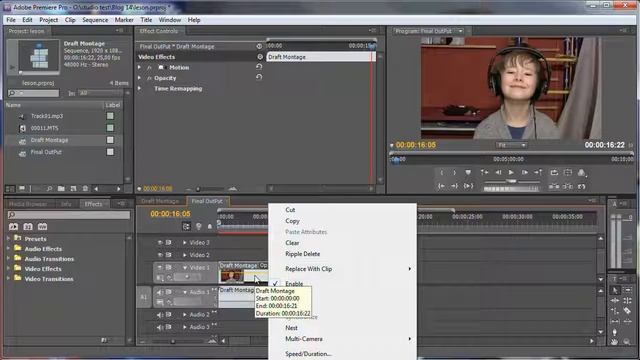Screen dimensions: 640x360
Task: Toggle Video 3 track output eye
Action: pos(160,242)
